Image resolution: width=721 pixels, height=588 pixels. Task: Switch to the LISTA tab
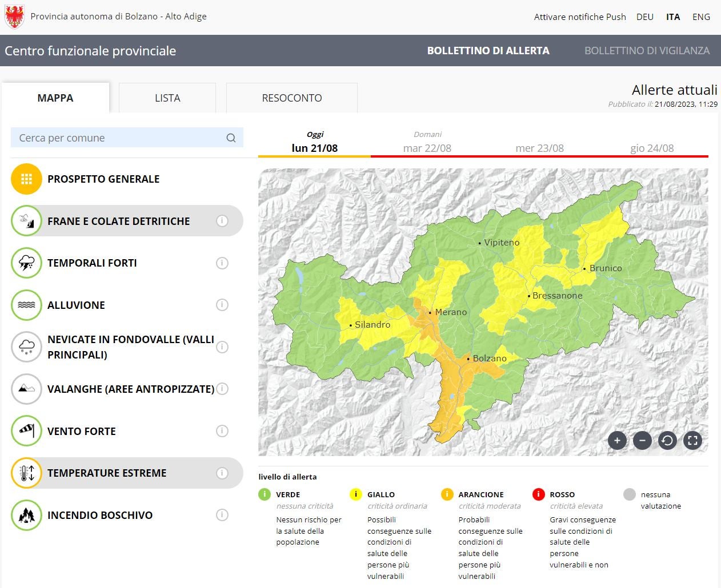[x=167, y=98]
